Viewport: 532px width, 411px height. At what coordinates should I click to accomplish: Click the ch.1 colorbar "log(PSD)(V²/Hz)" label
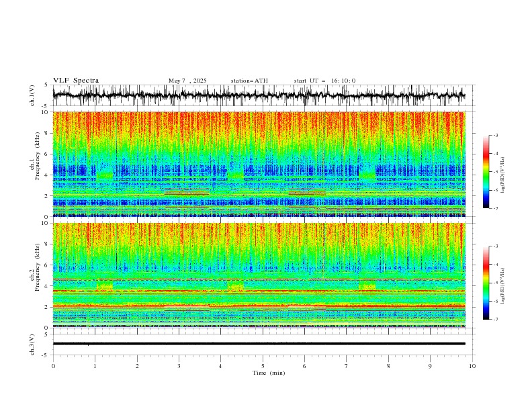tap(502, 175)
